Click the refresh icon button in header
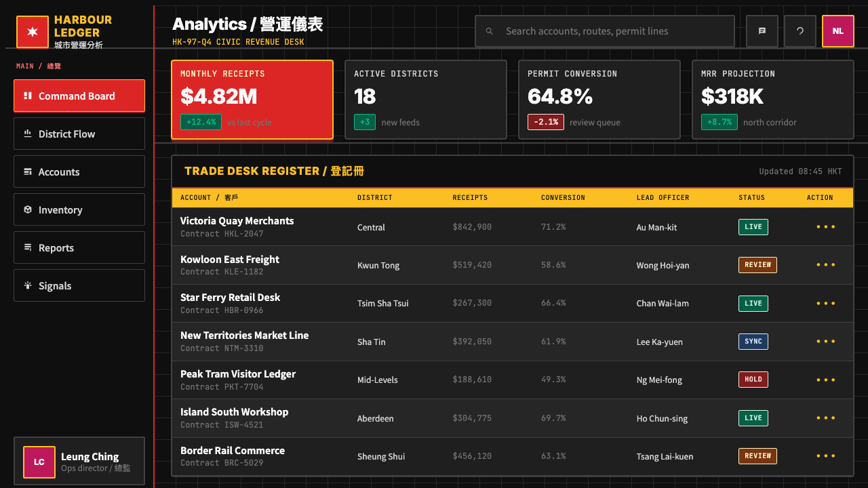 [800, 31]
